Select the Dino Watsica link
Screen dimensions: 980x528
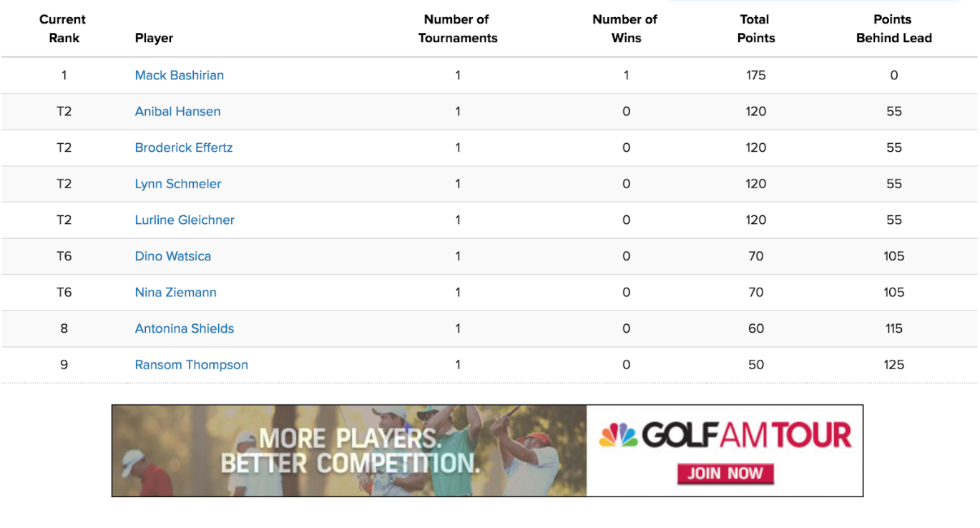pos(172,256)
